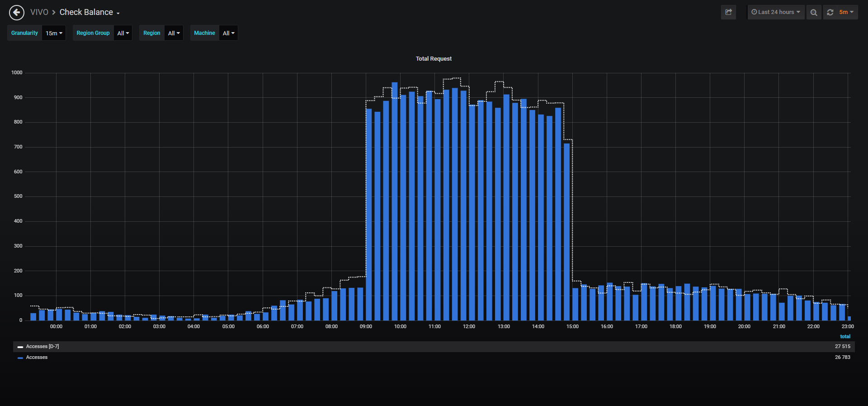Image resolution: width=868 pixels, height=406 pixels.
Task: Click the 26 783 total value
Action: 843,358
